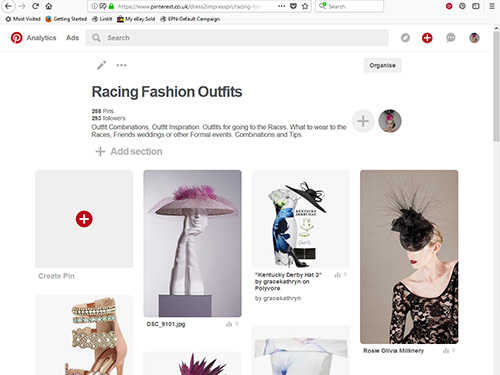This screenshot has height=375, width=500.
Task: Open the by gracekathryn link
Action: pos(278,298)
